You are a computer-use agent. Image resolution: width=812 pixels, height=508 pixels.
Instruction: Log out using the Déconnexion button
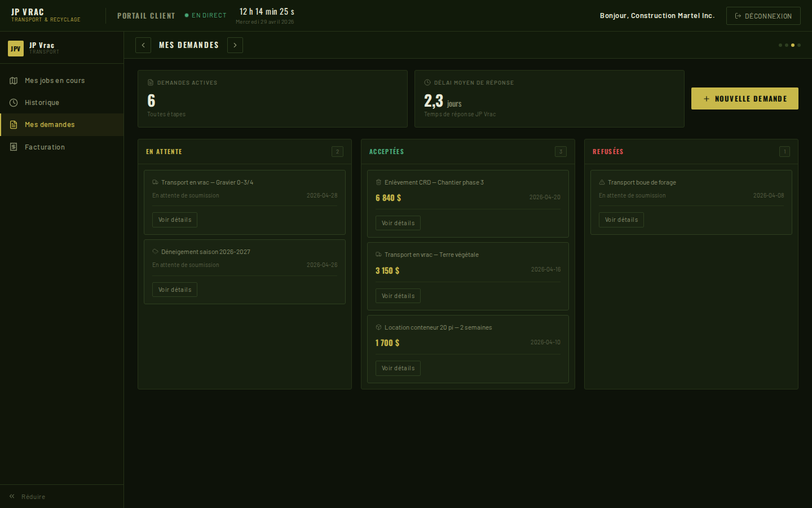[763, 16]
